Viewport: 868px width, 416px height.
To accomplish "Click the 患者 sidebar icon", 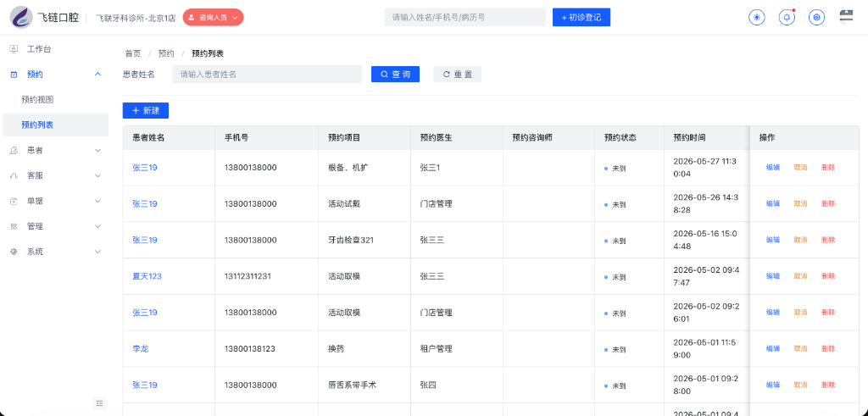I will 14,151.
